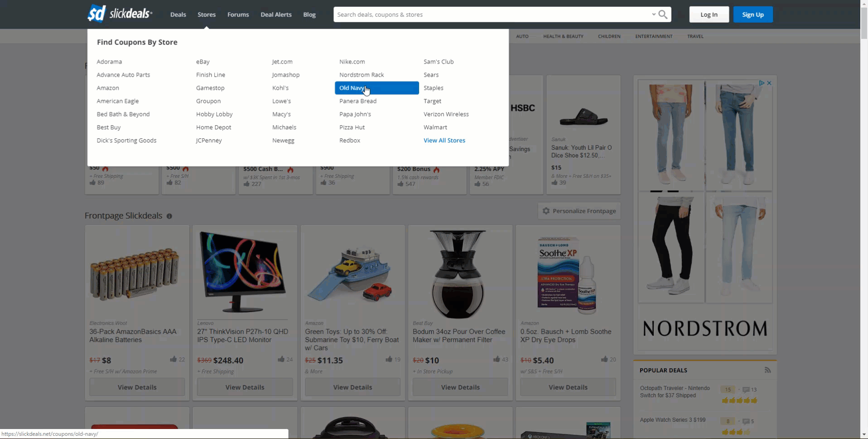The width and height of the screenshot is (868, 439).
Task: Click the Slickdeals logo
Action: tap(120, 14)
